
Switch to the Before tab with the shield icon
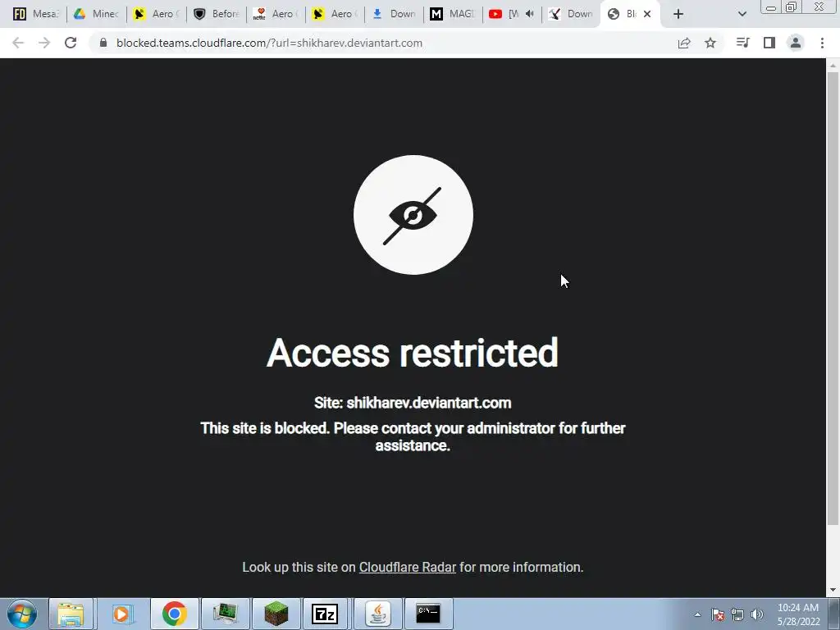point(216,14)
